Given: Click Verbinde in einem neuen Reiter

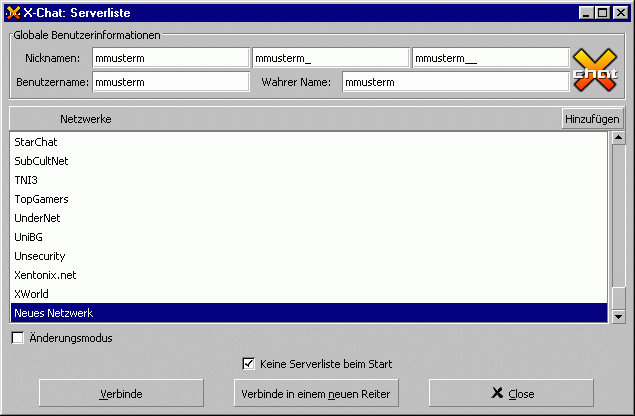Looking at the screenshot, I should click(x=316, y=393).
